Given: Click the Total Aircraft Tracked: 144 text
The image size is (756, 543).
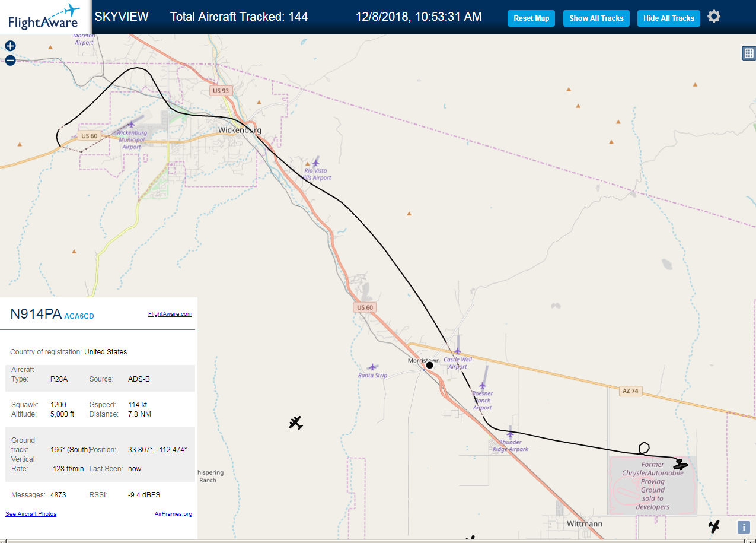Looking at the screenshot, I should tap(239, 17).
